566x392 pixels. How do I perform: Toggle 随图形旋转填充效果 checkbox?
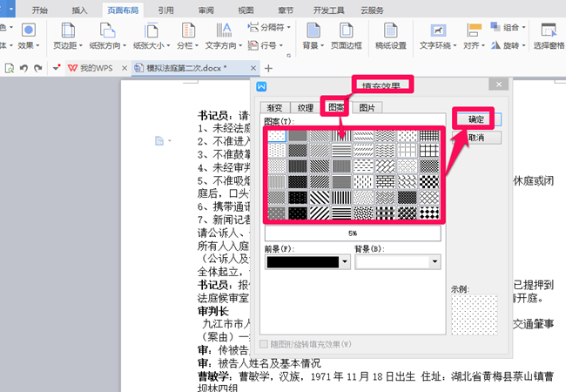click(x=264, y=344)
